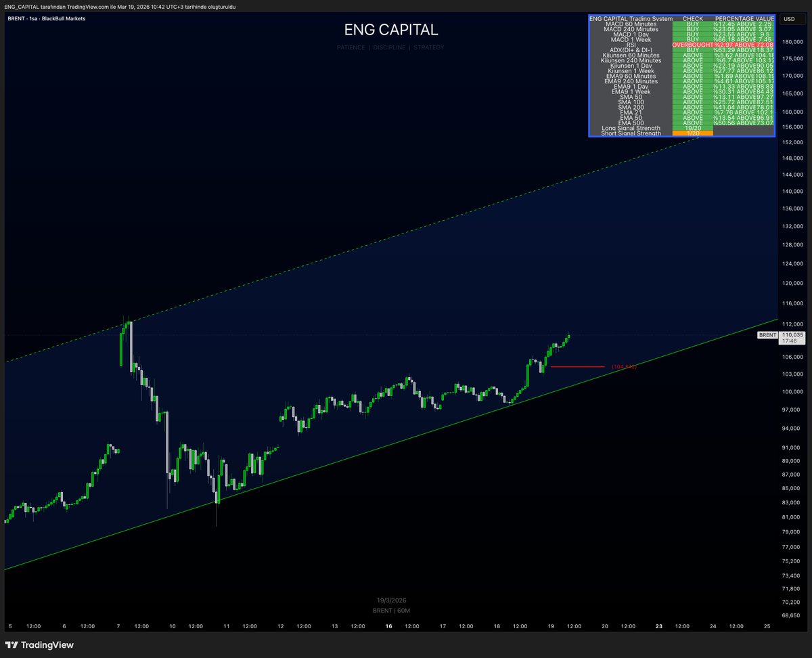
Task: Click the 100,000 price axis label
Action: (x=792, y=392)
